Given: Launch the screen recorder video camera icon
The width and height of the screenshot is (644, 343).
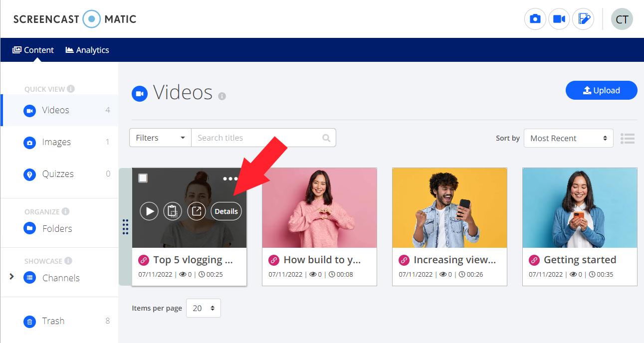Looking at the screenshot, I should [x=559, y=19].
